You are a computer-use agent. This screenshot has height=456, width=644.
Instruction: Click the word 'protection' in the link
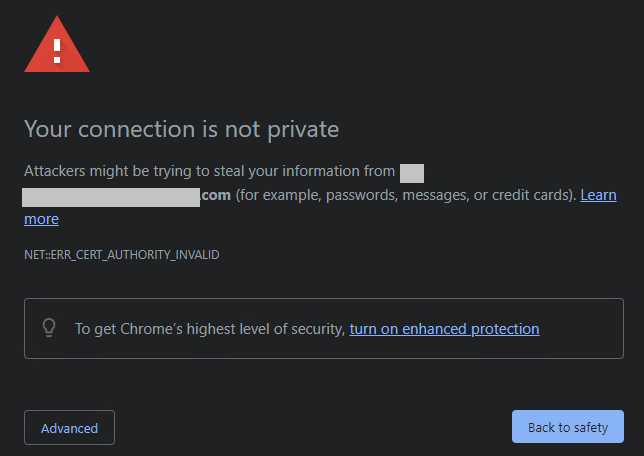(x=505, y=329)
